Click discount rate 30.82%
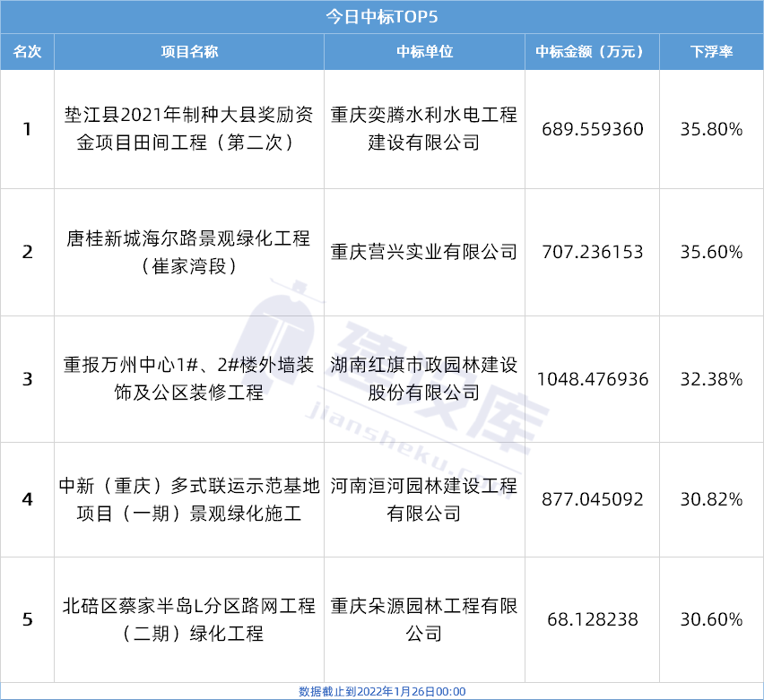 tap(711, 499)
